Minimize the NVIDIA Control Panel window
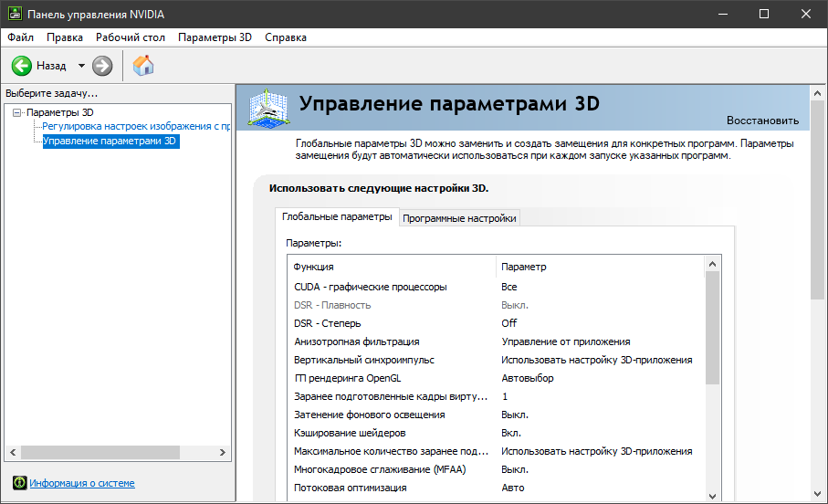The width and height of the screenshot is (828, 504). click(723, 14)
